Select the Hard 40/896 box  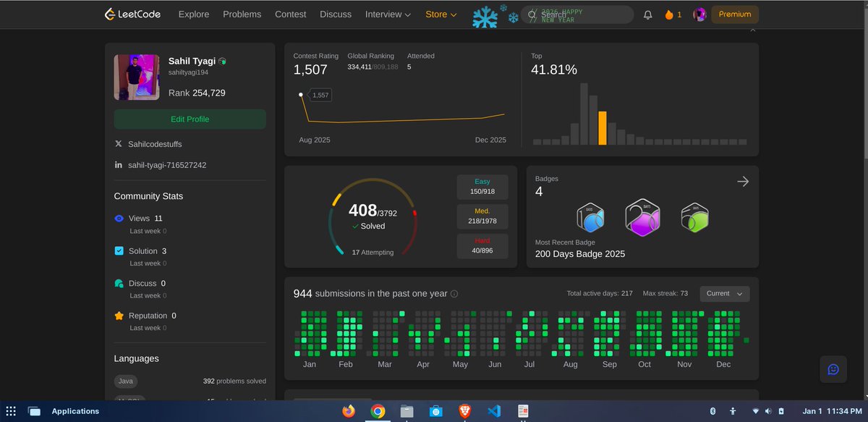pyautogui.click(x=482, y=246)
